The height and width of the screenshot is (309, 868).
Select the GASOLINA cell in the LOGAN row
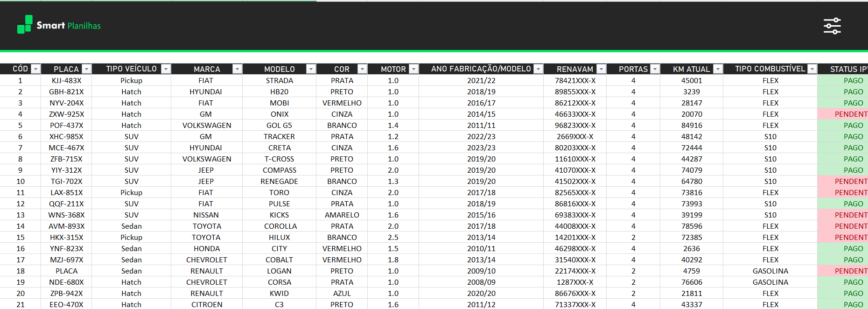point(770,271)
